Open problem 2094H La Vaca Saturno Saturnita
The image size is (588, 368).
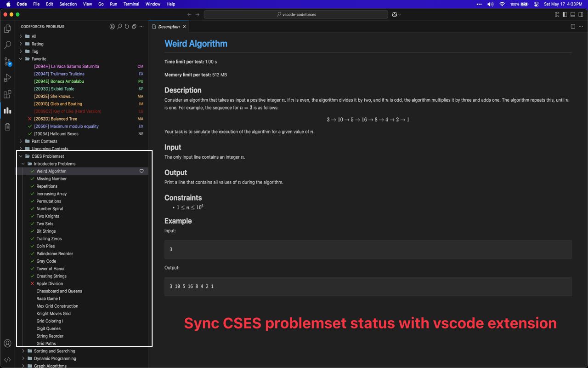pos(67,67)
